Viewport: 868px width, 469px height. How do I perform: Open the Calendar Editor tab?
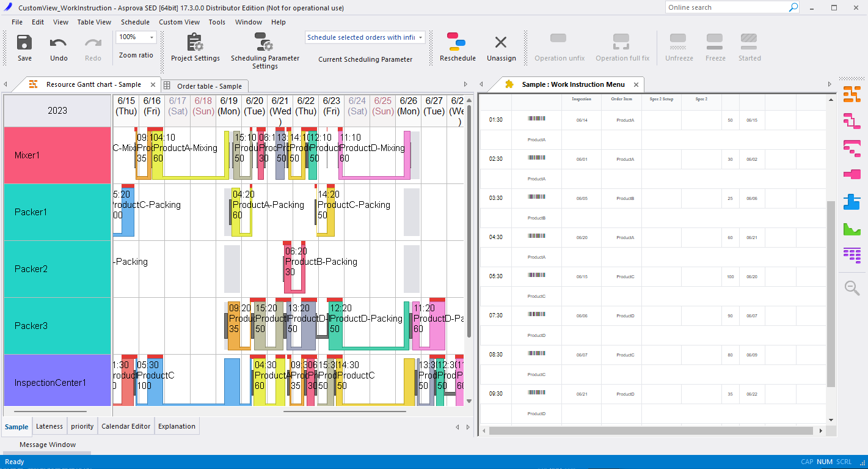point(126,426)
